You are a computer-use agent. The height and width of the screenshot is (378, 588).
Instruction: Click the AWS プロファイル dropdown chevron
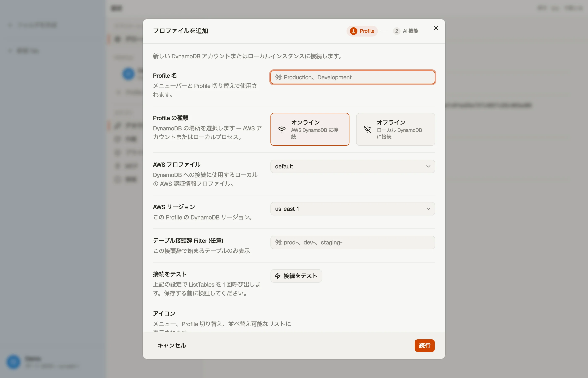[428, 166]
